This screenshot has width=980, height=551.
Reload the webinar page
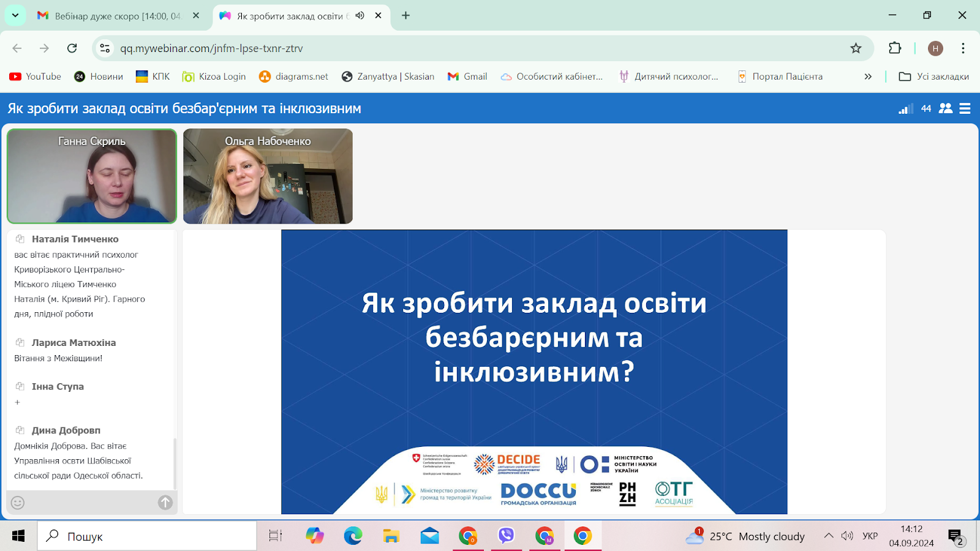(x=72, y=48)
